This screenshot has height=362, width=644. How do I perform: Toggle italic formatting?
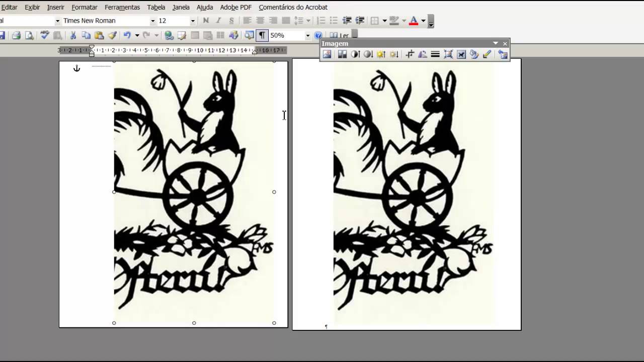coord(218,21)
